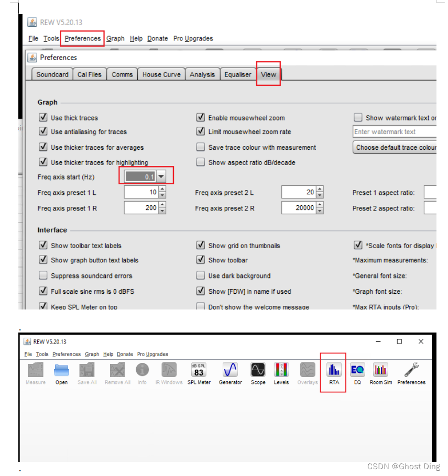Enable Show aspect ratio dB/decade
Image resolution: width=448 pixels, height=476 pixels.
tap(201, 162)
